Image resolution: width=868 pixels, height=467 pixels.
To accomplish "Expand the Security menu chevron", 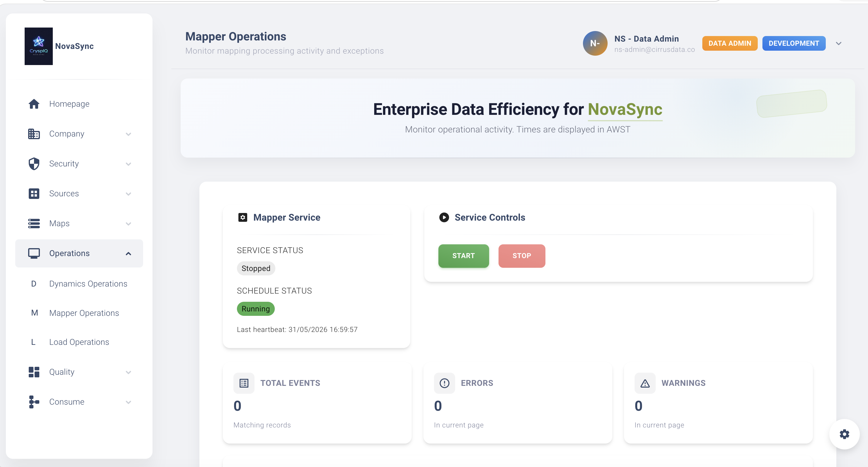I will point(128,164).
